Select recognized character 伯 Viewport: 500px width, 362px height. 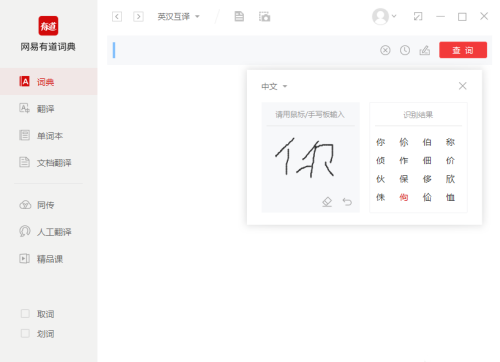click(x=427, y=142)
